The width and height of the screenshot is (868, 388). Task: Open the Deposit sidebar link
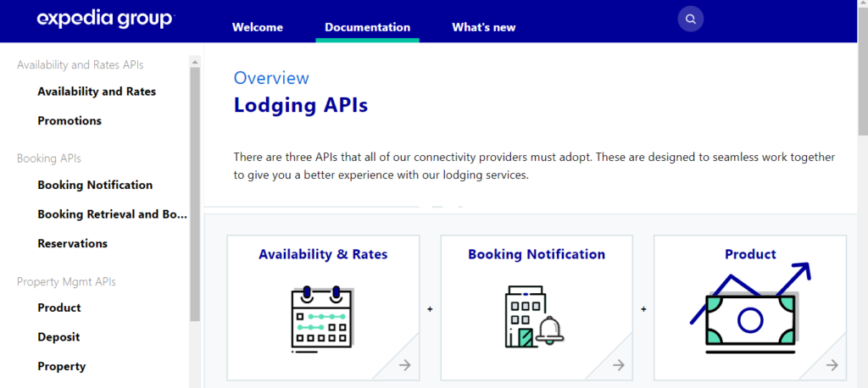click(x=58, y=337)
